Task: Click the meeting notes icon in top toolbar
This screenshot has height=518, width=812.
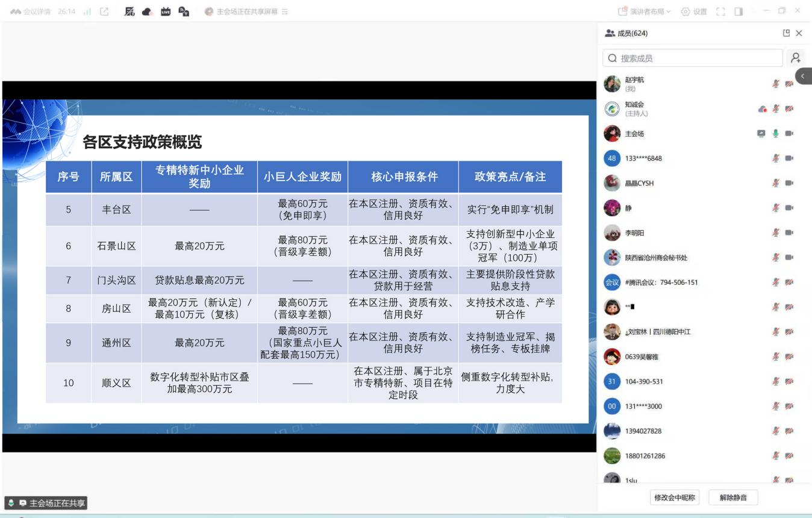Action: [130, 11]
